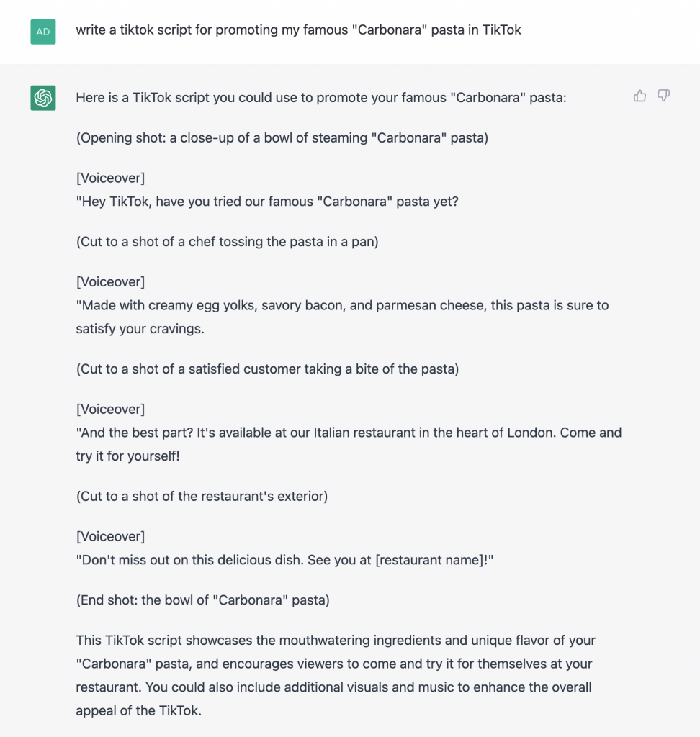Click the 'Made with creamy egg yolks' sentence
The image size is (700, 737).
point(342,317)
